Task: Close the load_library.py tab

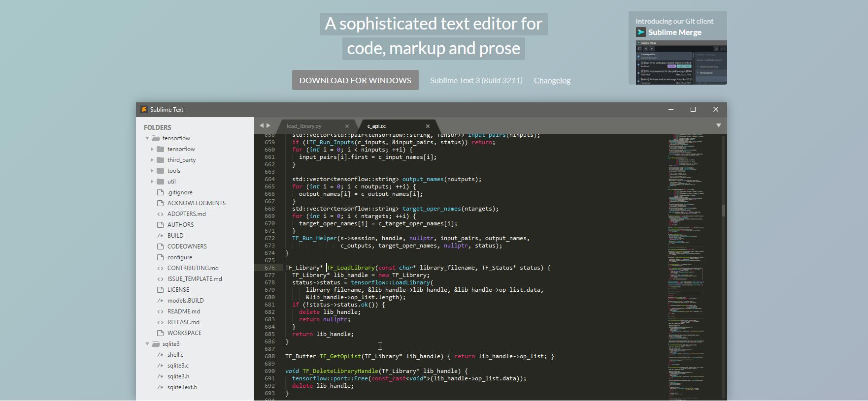Action: 347,126
